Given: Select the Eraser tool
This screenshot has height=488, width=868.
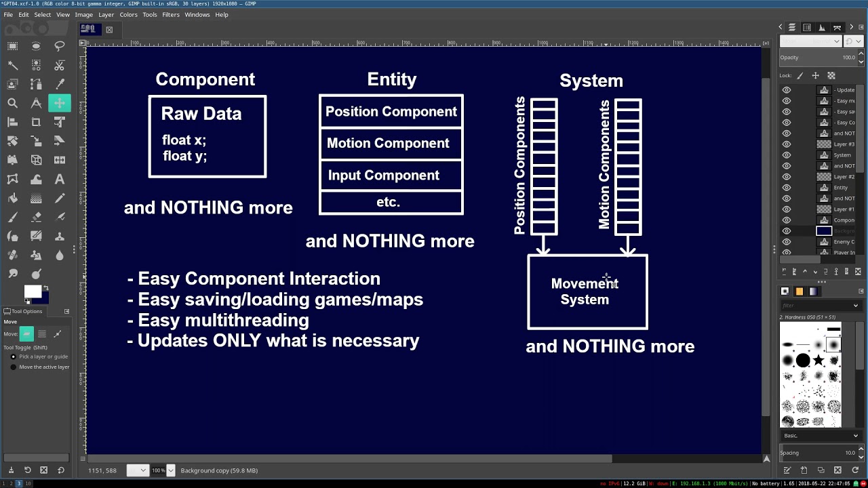Looking at the screenshot, I should coord(36,217).
